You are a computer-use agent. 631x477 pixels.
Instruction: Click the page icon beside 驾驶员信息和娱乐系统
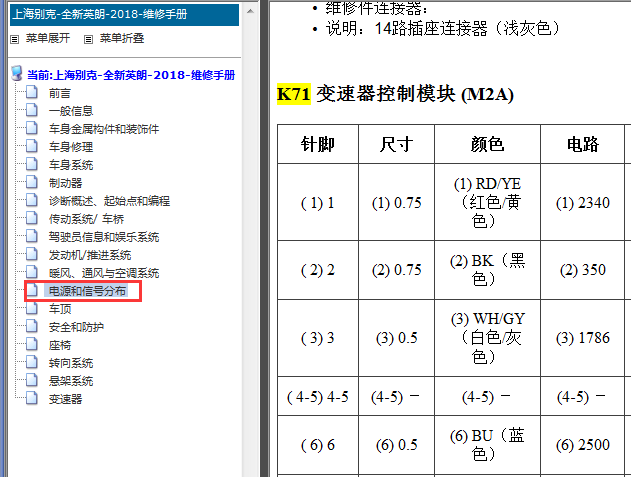(x=32, y=236)
